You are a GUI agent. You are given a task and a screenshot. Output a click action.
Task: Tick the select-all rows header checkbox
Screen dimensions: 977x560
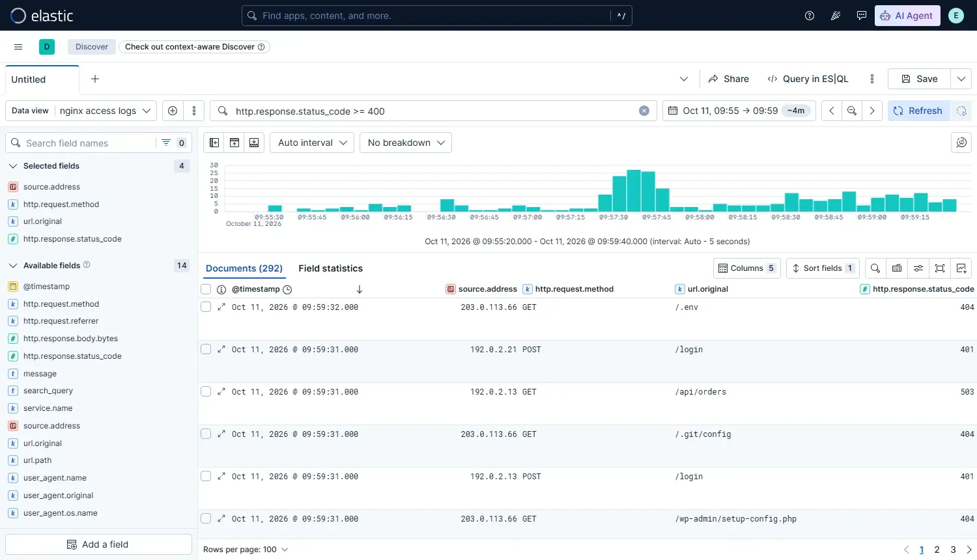pos(206,289)
